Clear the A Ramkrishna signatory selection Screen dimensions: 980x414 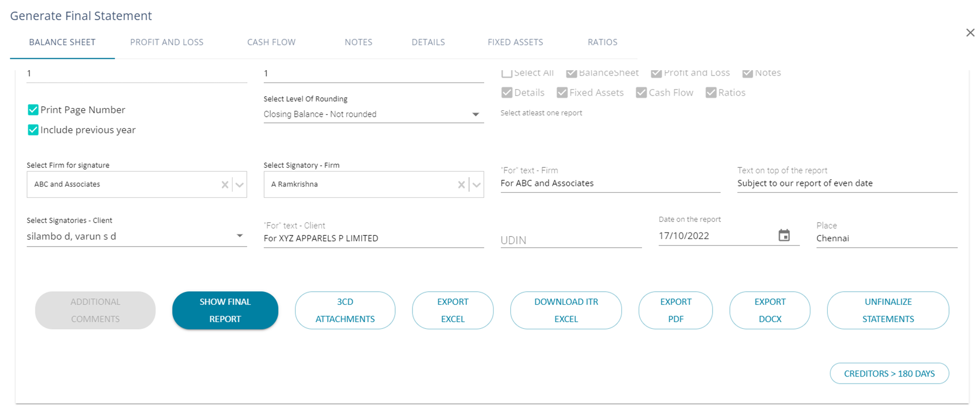click(x=461, y=185)
